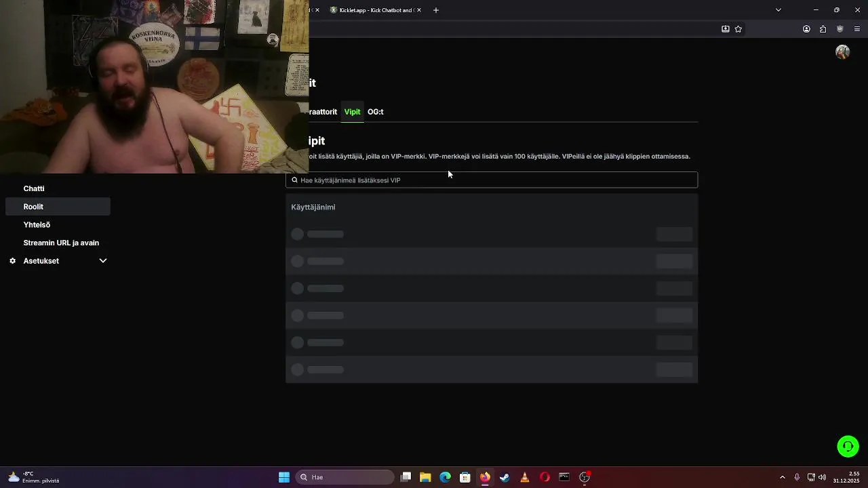Viewport: 868px width, 488px height.
Task: Open the Firefox hamburger menu
Action: click(857, 29)
